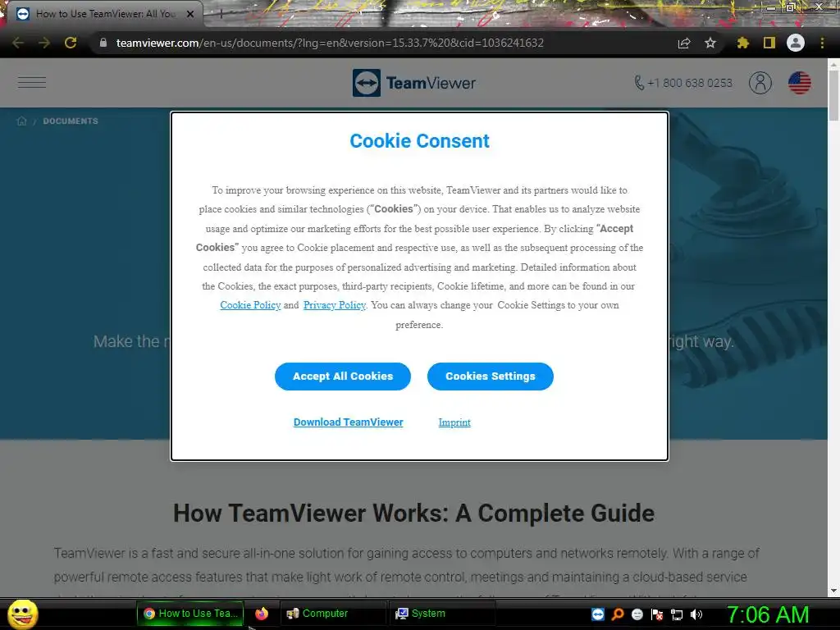Click the browser Forward arrow

pyautogui.click(x=44, y=43)
